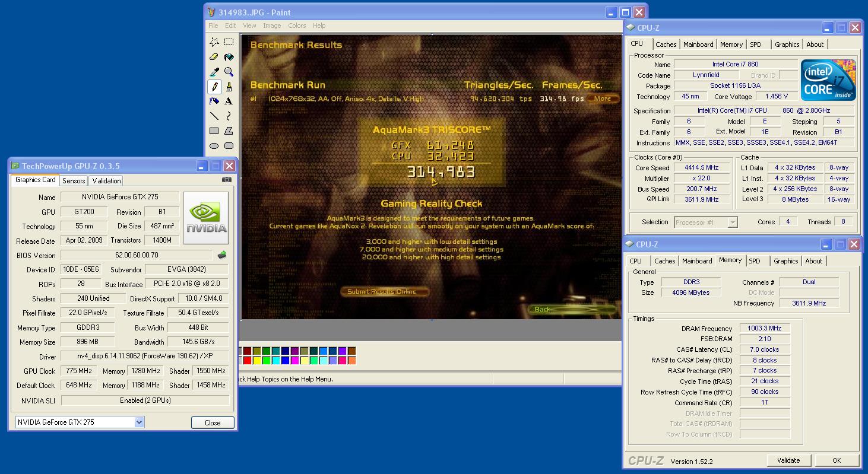Choose the magenta color swatch in Paint
Viewport: 868px width, 474px height.
pyautogui.click(x=294, y=360)
